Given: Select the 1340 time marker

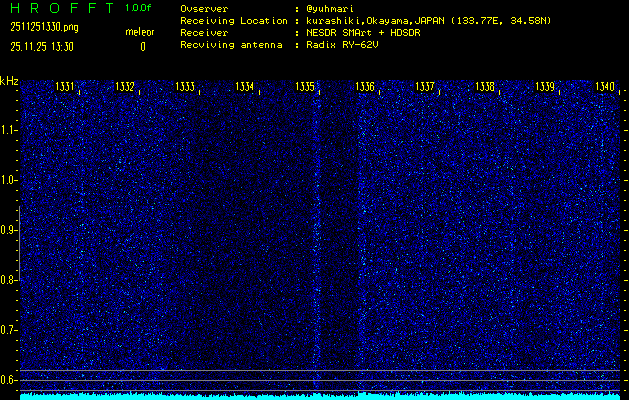Looking at the screenshot, I should pyautogui.click(x=604, y=87).
